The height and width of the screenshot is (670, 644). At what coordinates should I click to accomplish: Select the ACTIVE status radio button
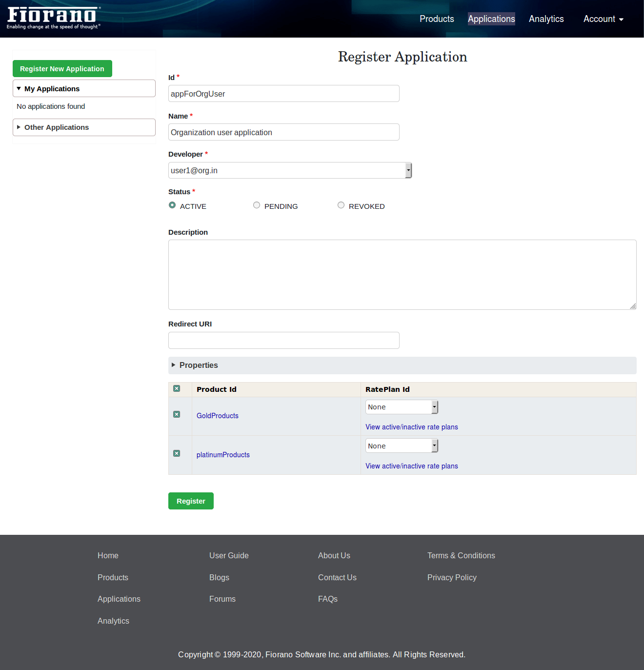(x=172, y=205)
